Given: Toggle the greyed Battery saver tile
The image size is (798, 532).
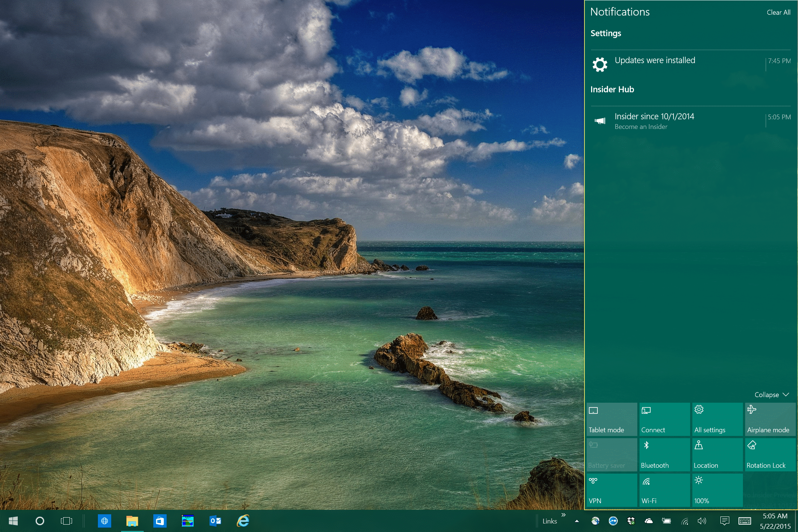Looking at the screenshot, I should (612, 455).
